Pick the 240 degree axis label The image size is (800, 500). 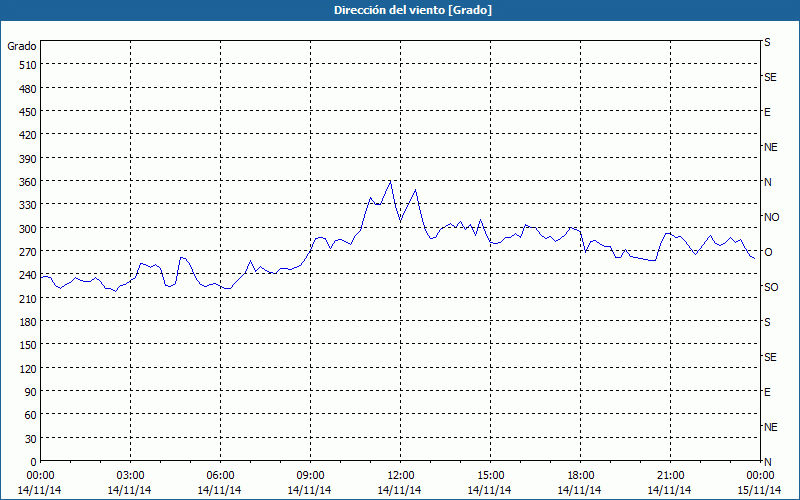28,276
